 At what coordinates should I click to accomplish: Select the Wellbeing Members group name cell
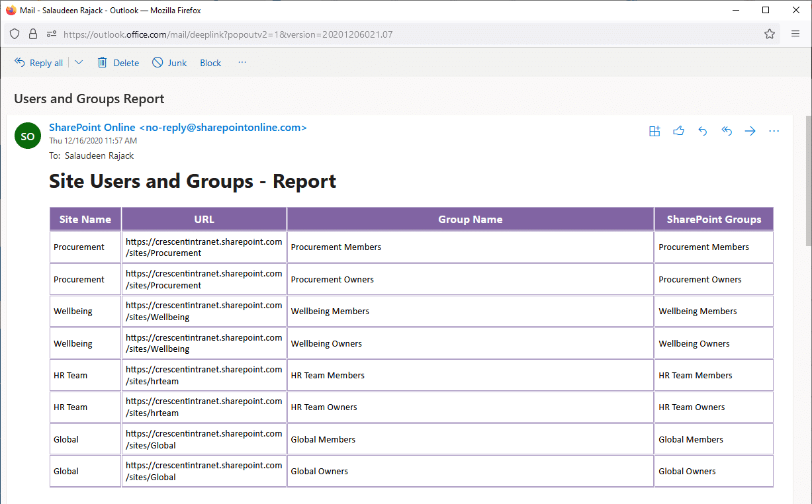click(471, 311)
